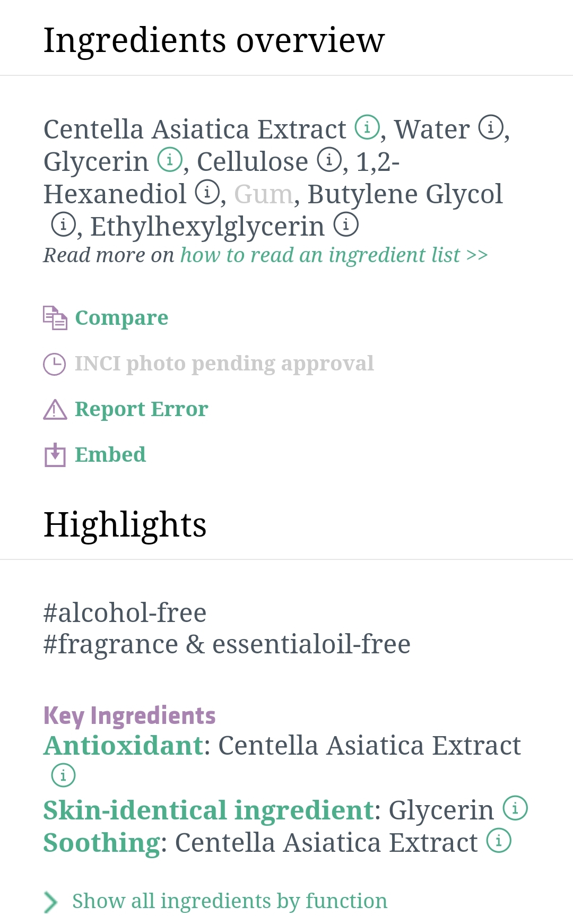The width and height of the screenshot is (573, 924).
Task: Open info icon after Soothing Centella extract
Action: coord(499,841)
